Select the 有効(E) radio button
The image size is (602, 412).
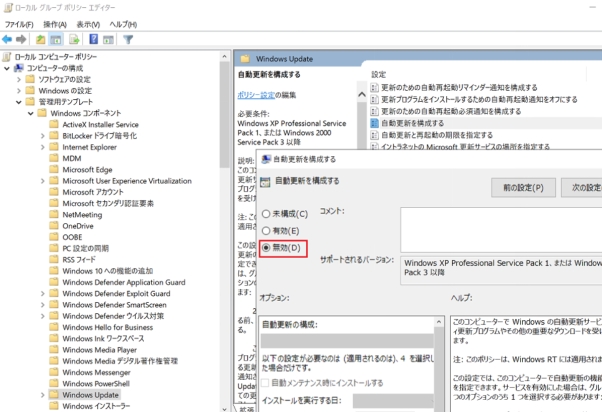(x=266, y=231)
